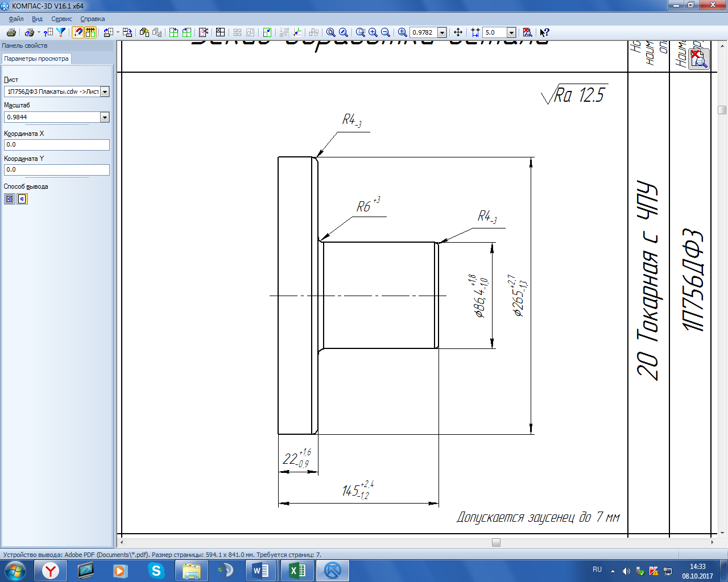Click the zoom-window magnifier with dotted frame
728x582 pixels.
click(360, 32)
